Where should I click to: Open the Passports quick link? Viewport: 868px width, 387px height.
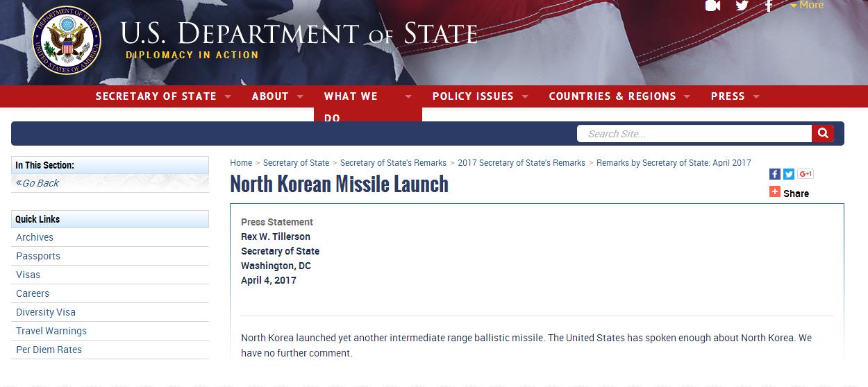38,256
